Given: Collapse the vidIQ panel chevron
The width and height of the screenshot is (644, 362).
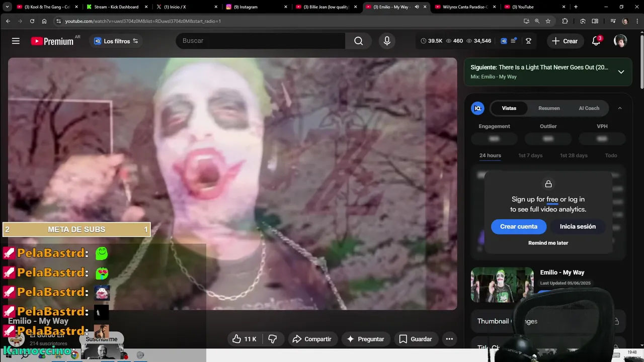Looking at the screenshot, I should coord(620,108).
